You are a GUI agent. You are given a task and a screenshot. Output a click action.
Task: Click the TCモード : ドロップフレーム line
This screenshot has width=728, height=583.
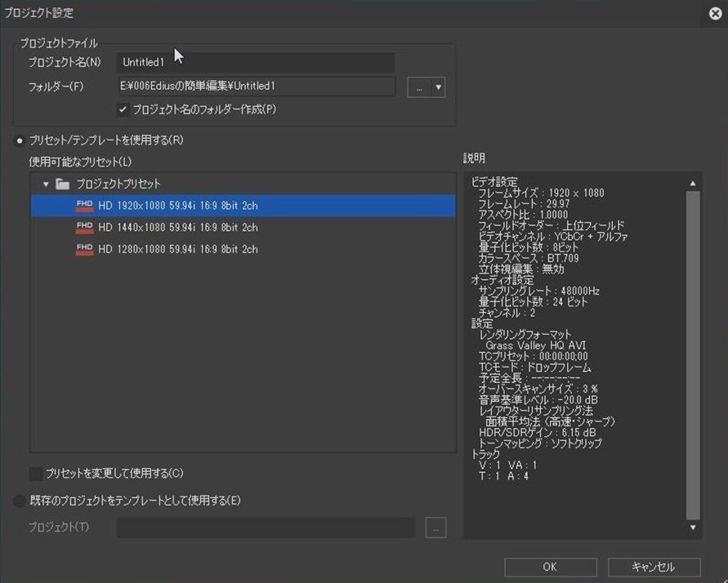click(534, 367)
